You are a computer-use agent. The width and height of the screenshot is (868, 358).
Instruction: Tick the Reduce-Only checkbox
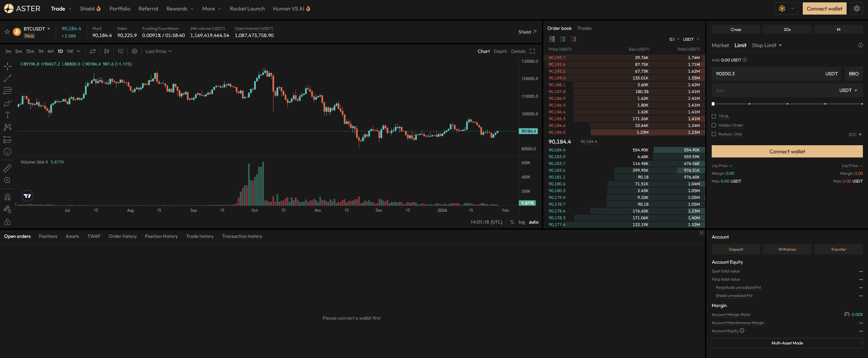click(x=714, y=134)
